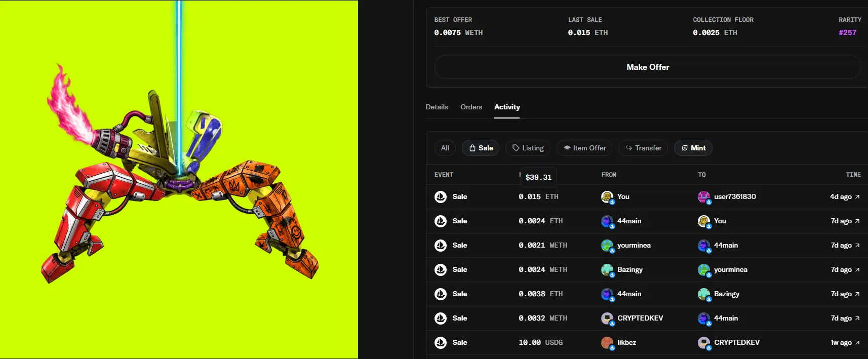This screenshot has width=868, height=359.
Task: Click the FROM column header
Action: (609, 175)
